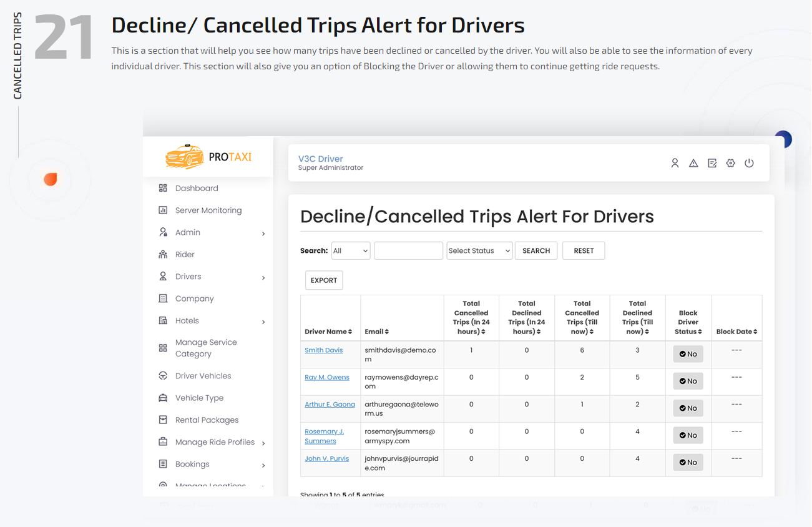Click the alert triangle icon in header
This screenshot has width=812, height=527.
pyautogui.click(x=693, y=163)
